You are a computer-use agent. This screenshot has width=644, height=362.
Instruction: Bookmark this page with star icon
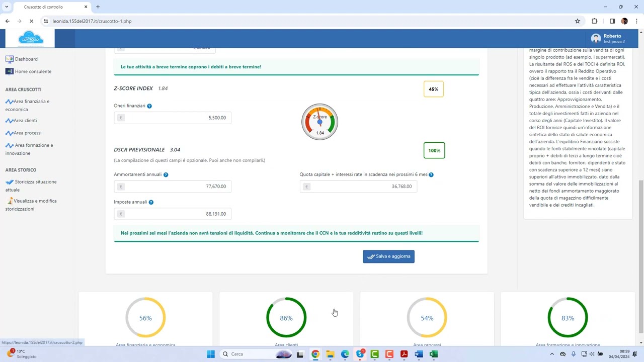[578, 21]
